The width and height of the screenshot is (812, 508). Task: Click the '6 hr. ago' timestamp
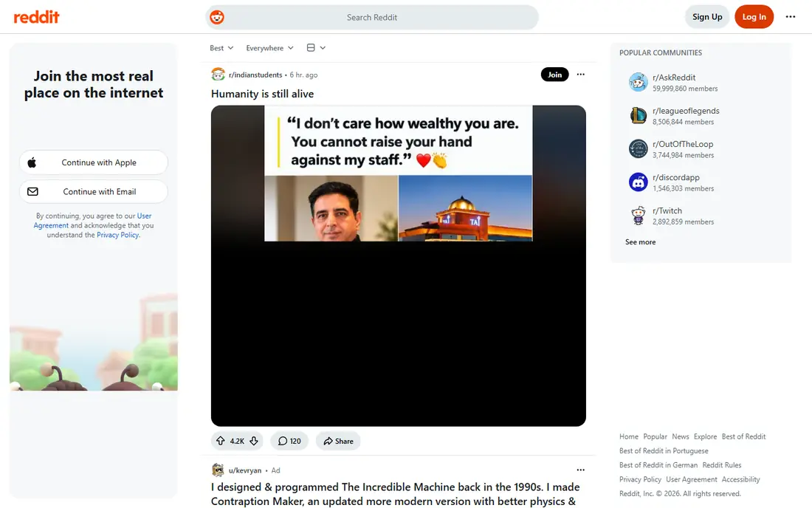pos(303,75)
